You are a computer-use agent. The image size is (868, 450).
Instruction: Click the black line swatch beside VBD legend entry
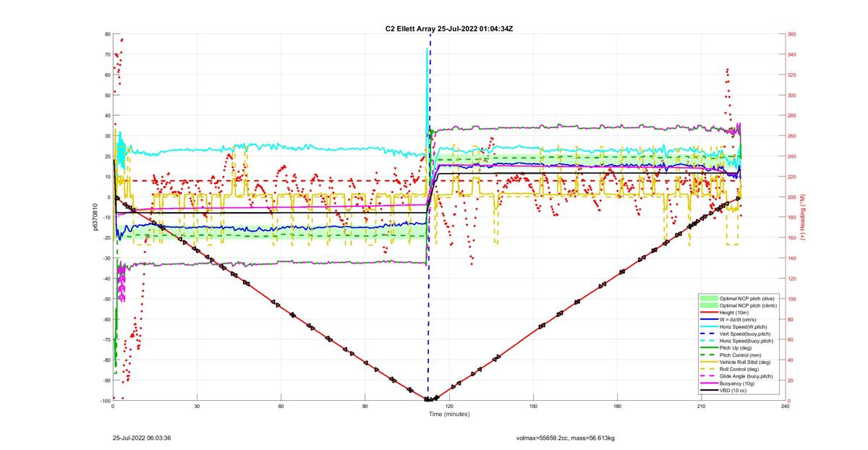click(x=708, y=391)
